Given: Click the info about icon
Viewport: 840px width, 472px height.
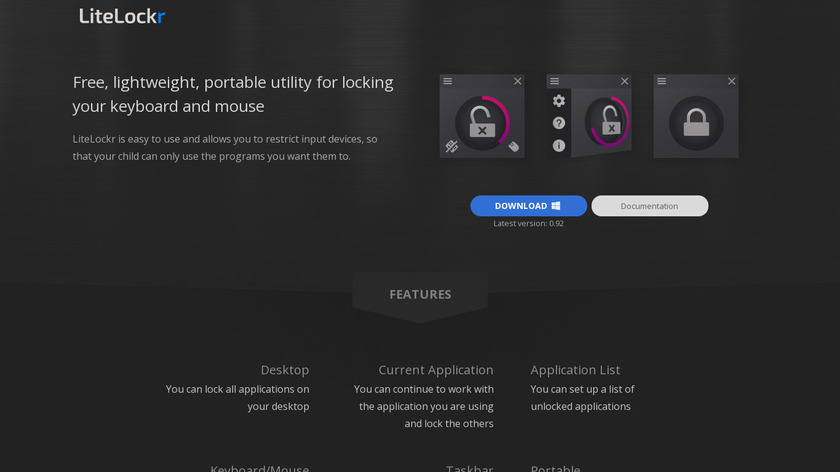Looking at the screenshot, I should pos(559,146).
